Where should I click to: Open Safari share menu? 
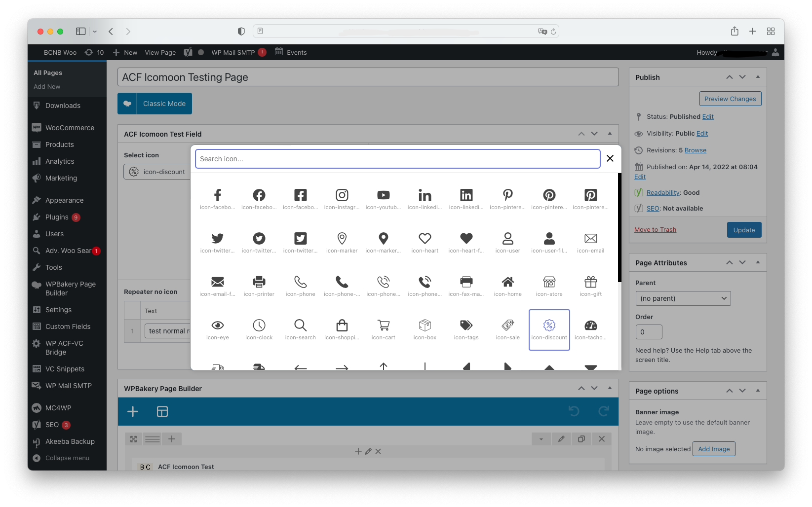(735, 31)
